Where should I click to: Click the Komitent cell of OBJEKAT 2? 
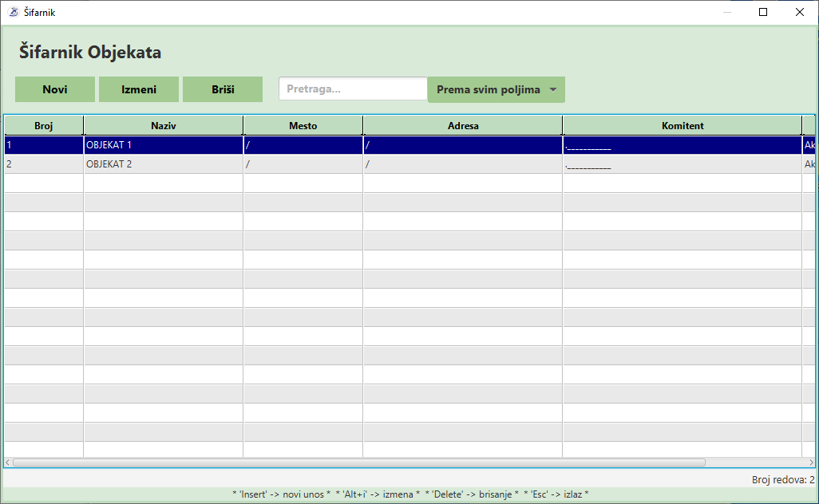(682, 164)
